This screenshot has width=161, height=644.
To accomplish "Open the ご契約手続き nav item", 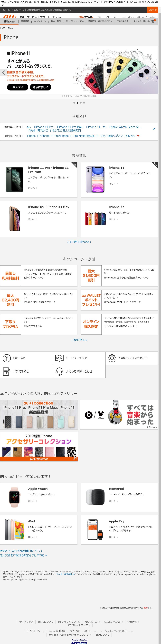I will 122,21.
